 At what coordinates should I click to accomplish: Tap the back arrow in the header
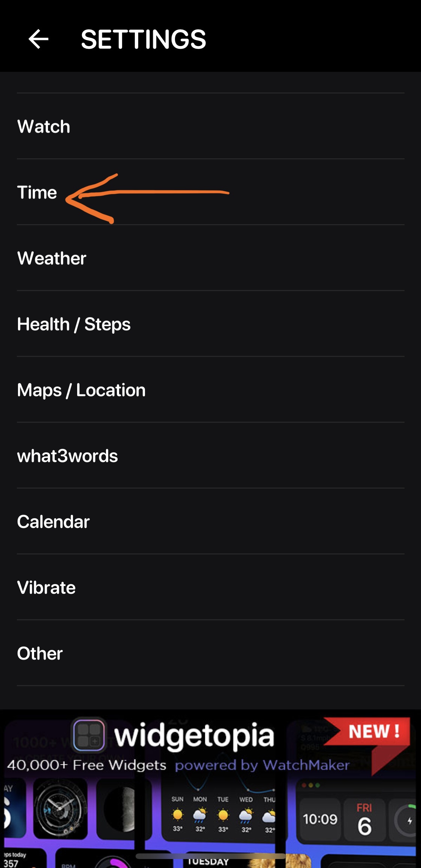tap(39, 39)
